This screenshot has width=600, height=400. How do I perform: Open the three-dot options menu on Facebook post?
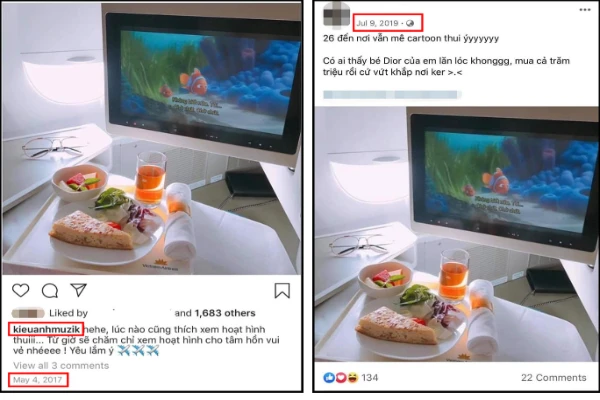coord(585,10)
